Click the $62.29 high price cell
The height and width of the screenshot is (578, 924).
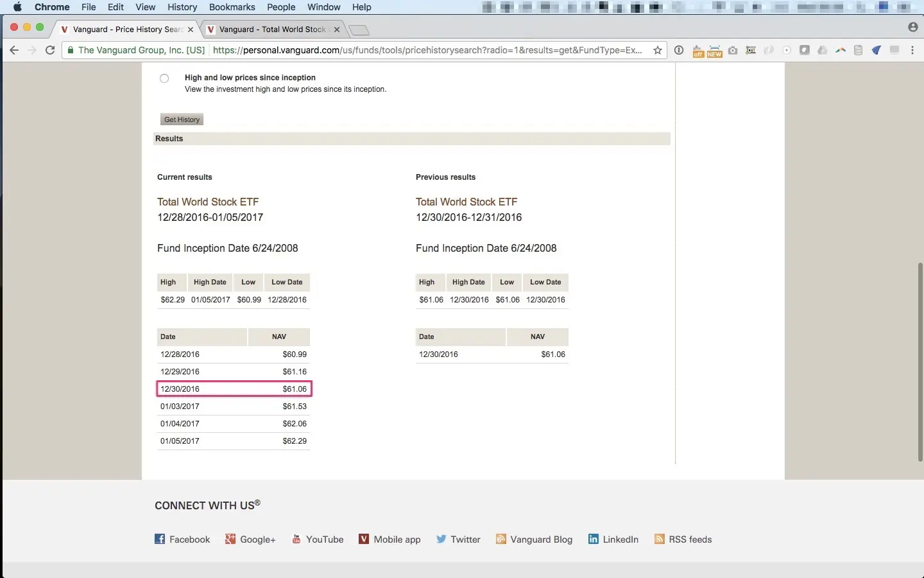coord(173,300)
